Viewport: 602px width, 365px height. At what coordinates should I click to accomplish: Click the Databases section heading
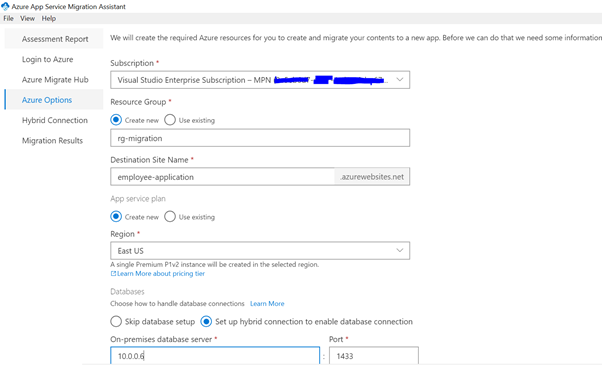[x=127, y=292]
